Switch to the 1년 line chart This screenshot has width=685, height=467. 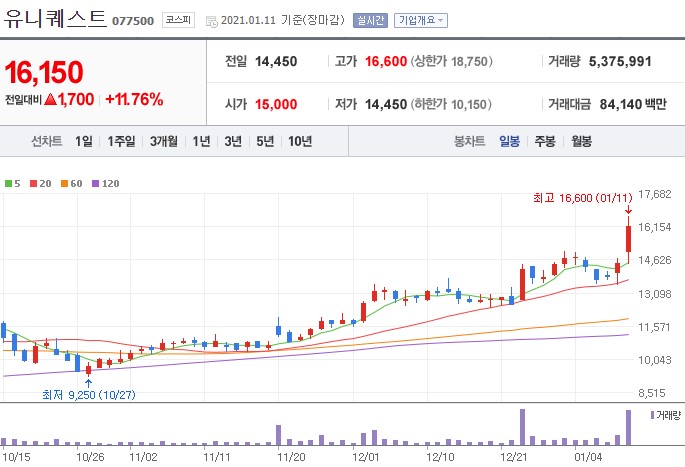coord(201,141)
